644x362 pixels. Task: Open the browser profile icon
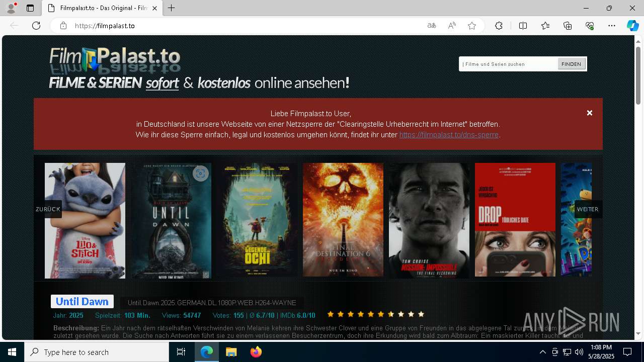pos(11,8)
